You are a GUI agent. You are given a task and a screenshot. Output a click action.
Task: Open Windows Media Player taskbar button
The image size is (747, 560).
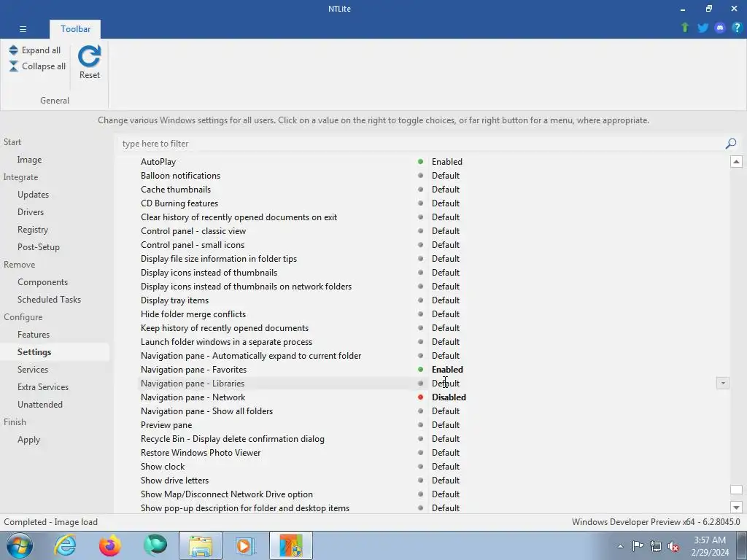[245, 545]
